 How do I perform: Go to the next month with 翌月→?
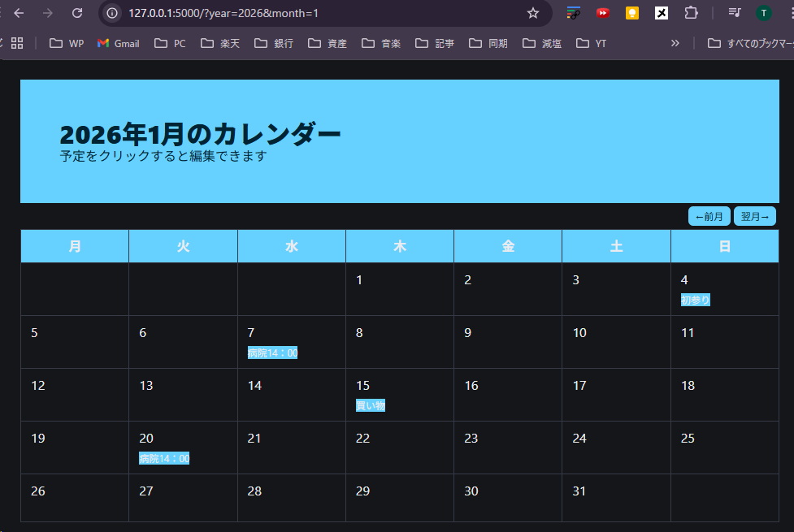click(x=754, y=217)
